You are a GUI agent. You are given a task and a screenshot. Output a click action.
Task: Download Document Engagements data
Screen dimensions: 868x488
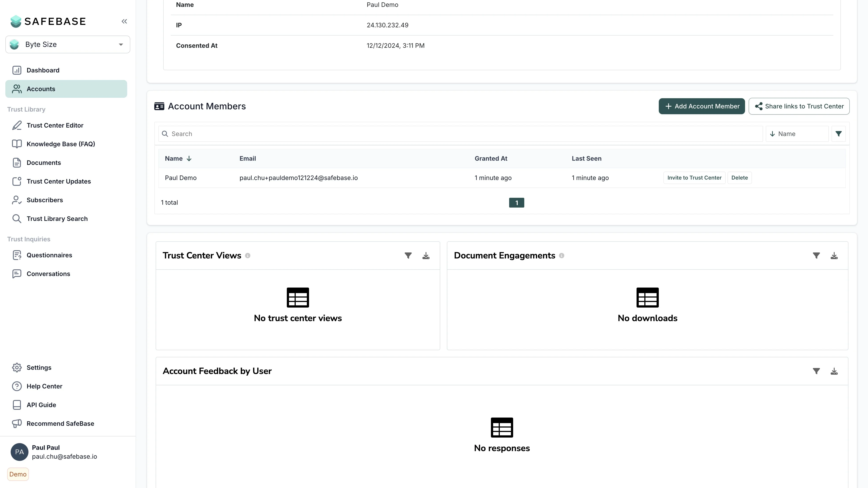pos(834,256)
